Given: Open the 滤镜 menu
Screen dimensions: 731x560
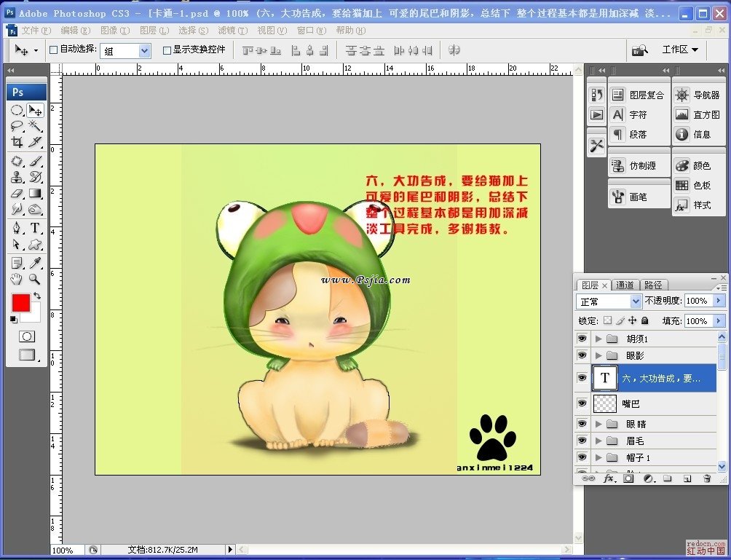Looking at the screenshot, I should [231, 31].
